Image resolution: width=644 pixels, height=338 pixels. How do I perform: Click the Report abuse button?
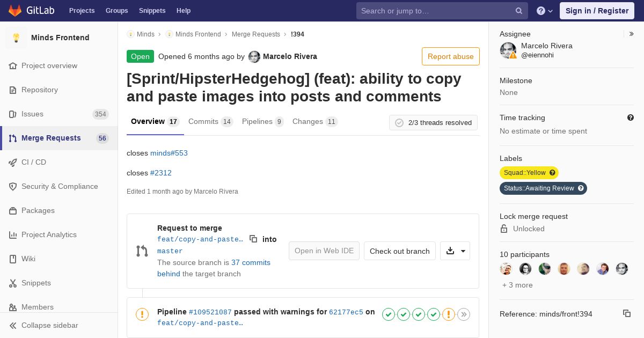450,56
